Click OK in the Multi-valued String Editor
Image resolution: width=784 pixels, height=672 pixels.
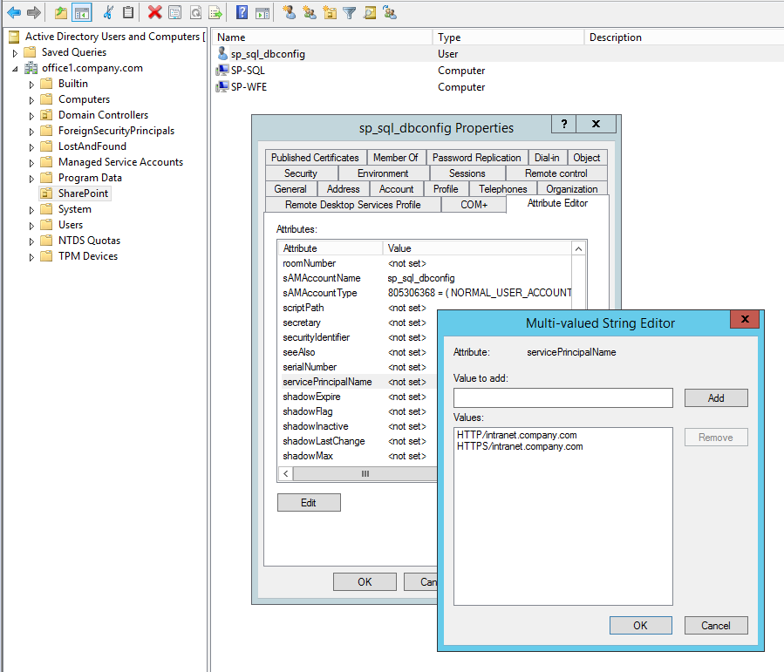[640, 625]
